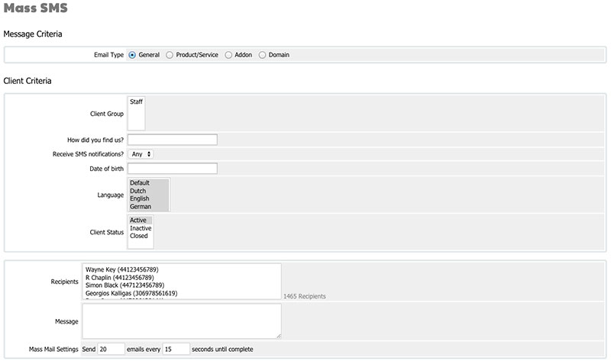Choose the Product/Service email type option
This screenshot has width=611, height=364.
170,55
